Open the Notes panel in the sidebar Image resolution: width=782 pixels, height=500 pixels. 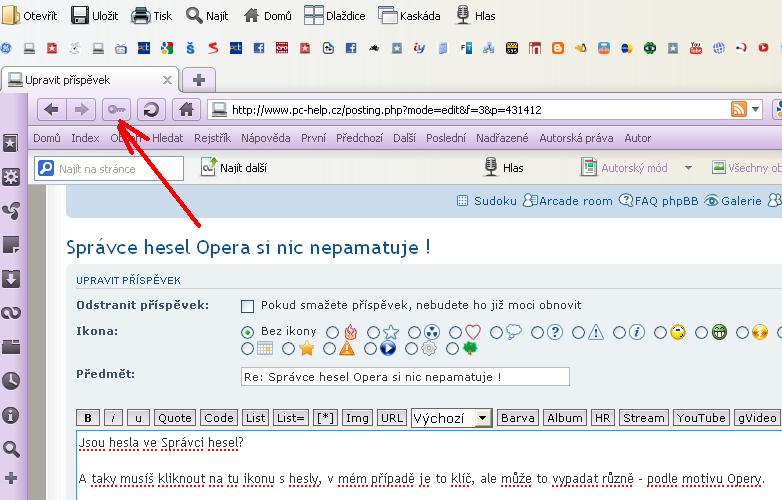pos(11,245)
